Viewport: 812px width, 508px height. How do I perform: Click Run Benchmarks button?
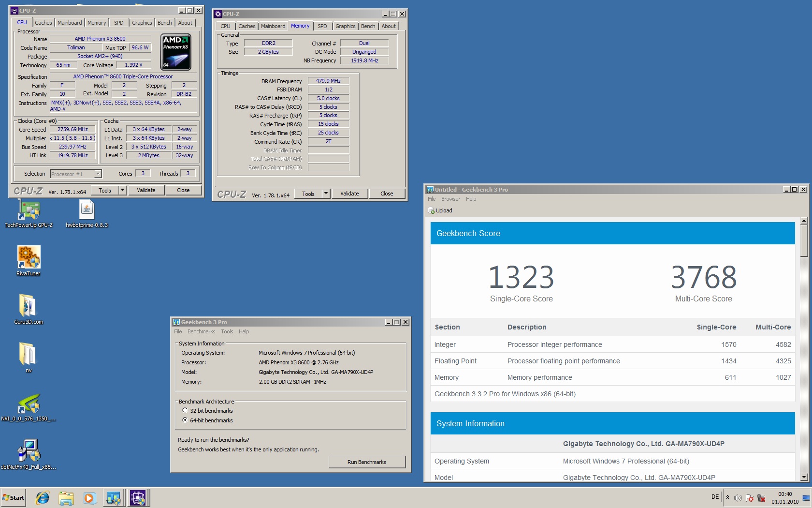(x=367, y=462)
